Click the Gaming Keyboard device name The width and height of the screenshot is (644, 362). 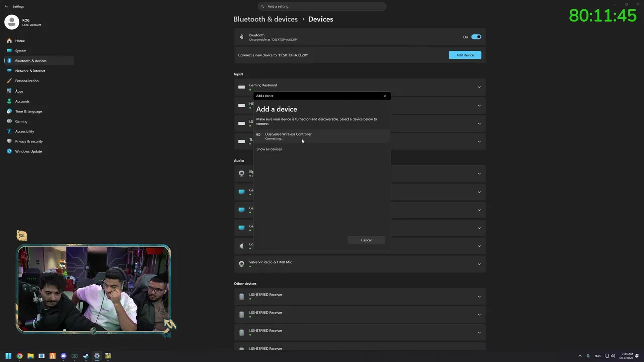pyautogui.click(x=263, y=85)
